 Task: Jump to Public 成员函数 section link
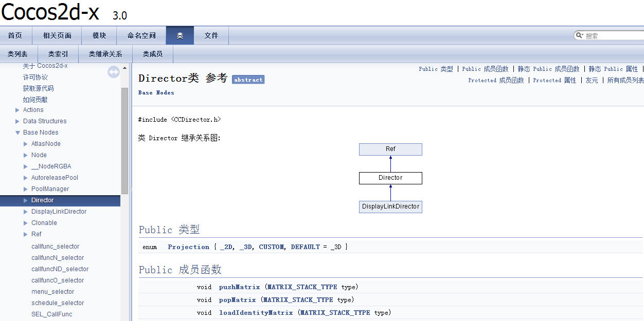tap(485, 69)
